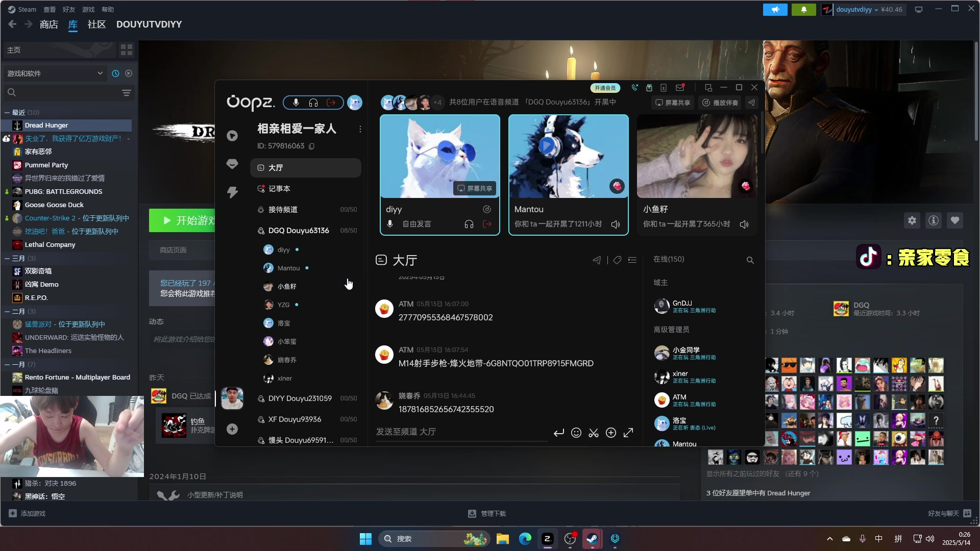This screenshot has height=551, width=980.
Task: Open the Oopz lightning sidebar icon
Action: (x=232, y=192)
